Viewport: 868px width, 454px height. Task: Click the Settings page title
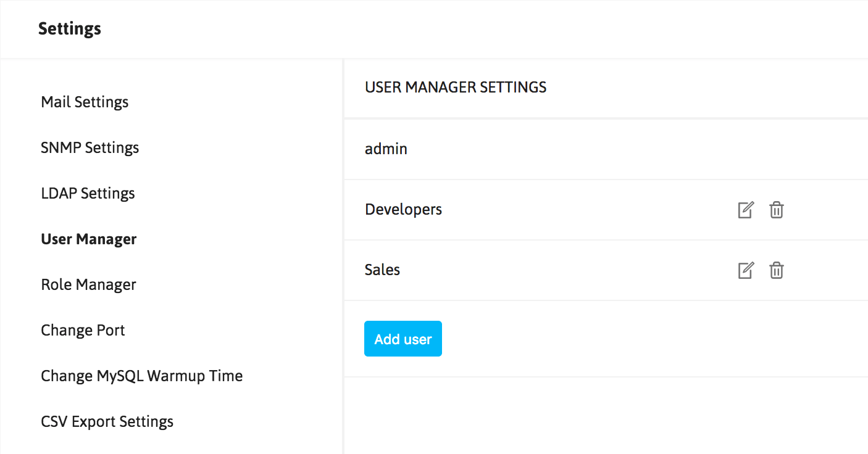click(x=70, y=29)
